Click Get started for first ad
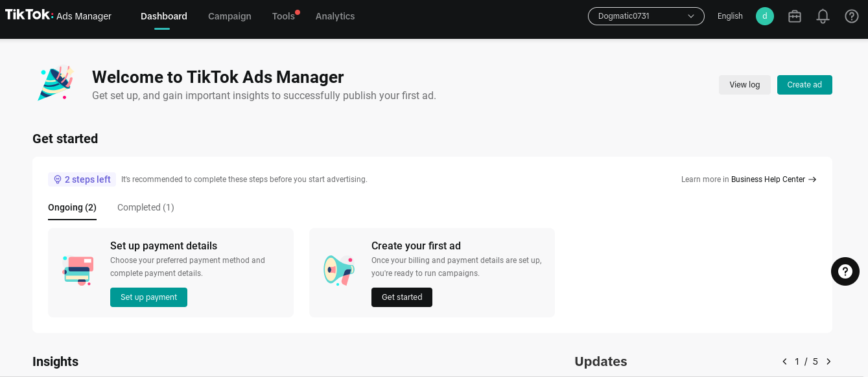The width and height of the screenshot is (868, 377). [402, 297]
